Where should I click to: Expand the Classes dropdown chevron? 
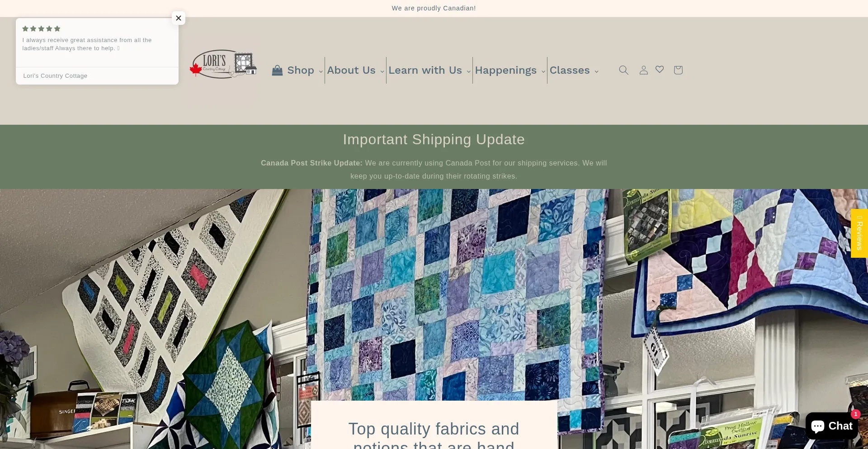point(596,71)
